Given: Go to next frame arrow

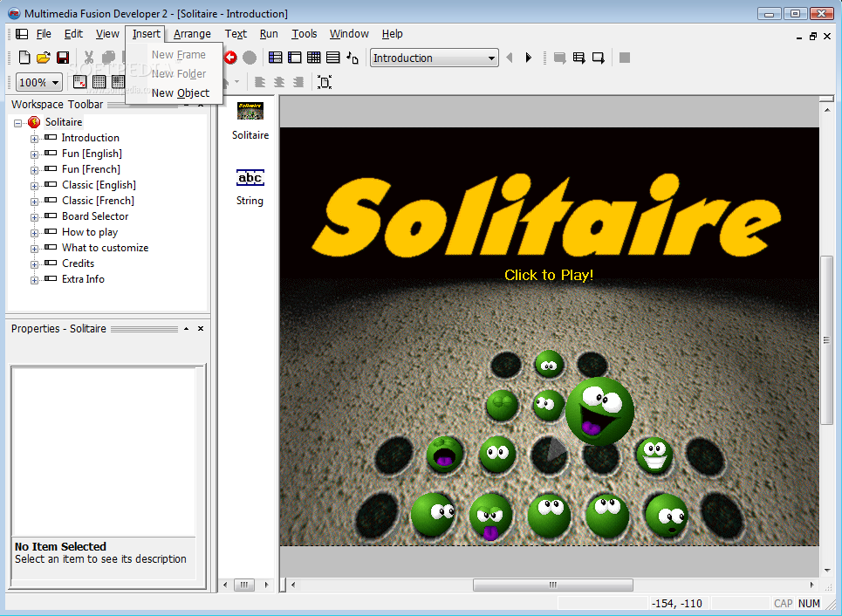Looking at the screenshot, I should 529,58.
